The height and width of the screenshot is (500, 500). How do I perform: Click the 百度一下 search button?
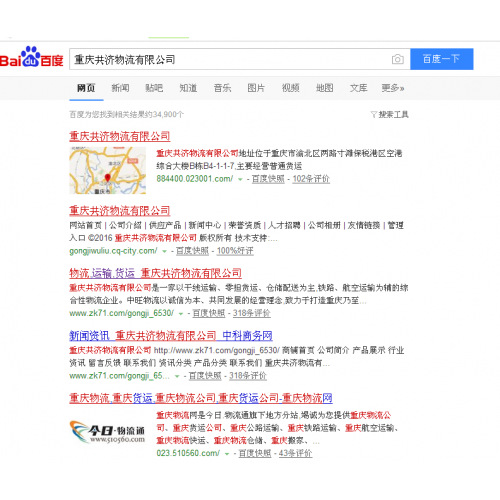pos(441,59)
